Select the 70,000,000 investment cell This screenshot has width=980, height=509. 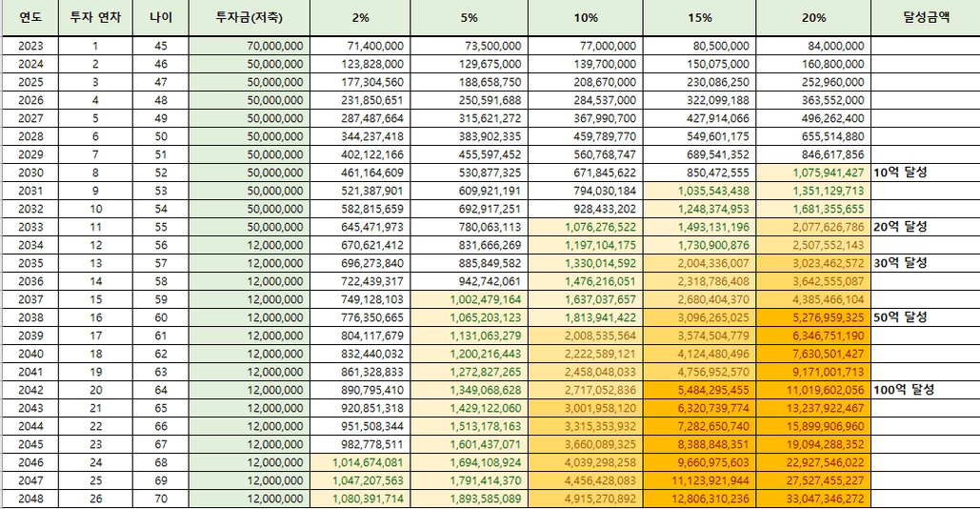pos(249,46)
